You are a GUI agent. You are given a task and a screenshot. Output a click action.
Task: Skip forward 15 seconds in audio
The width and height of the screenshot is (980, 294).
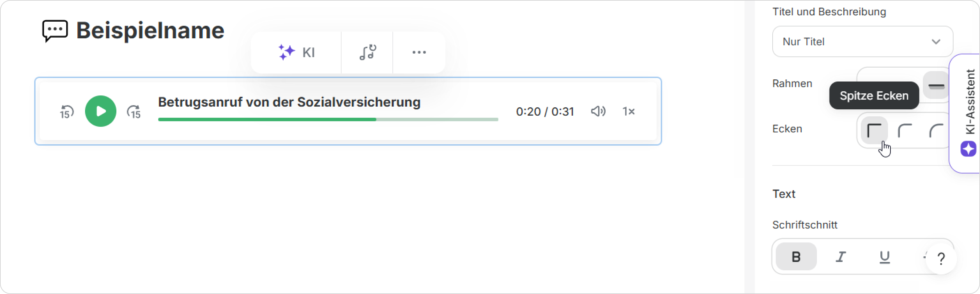[134, 112]
